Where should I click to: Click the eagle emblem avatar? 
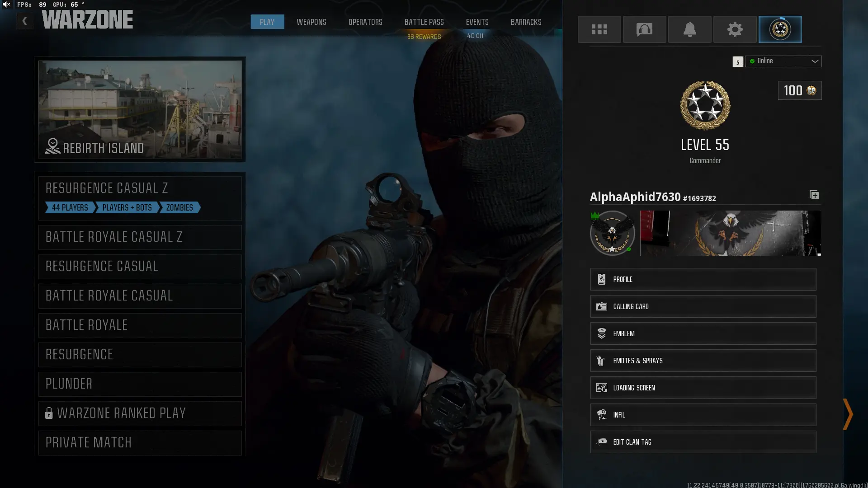point(612,233)
